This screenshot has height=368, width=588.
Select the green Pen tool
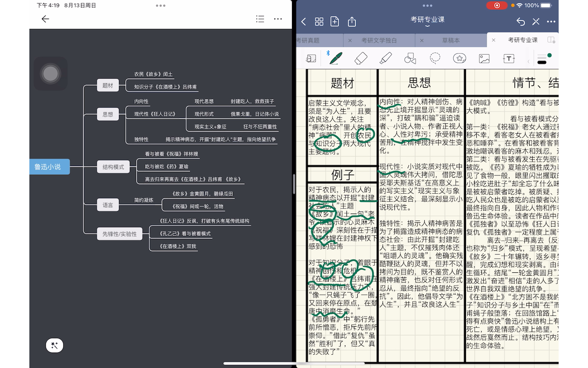336,58
